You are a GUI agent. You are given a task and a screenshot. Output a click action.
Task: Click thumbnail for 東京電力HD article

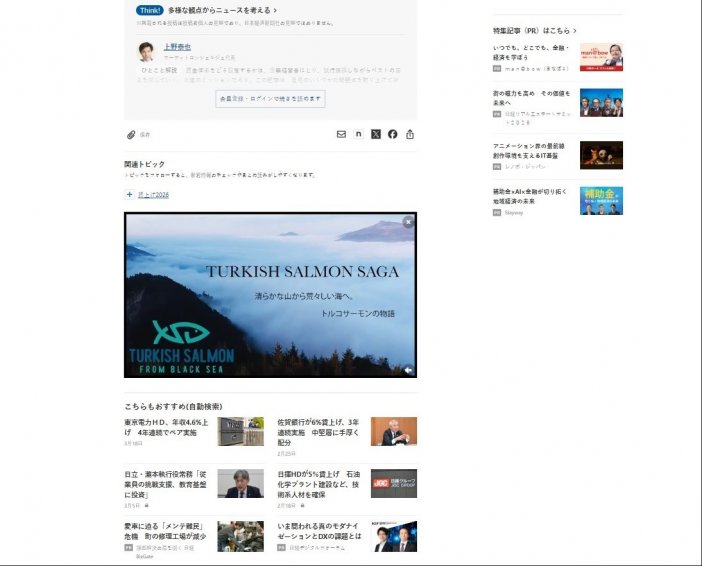(240, 431)
